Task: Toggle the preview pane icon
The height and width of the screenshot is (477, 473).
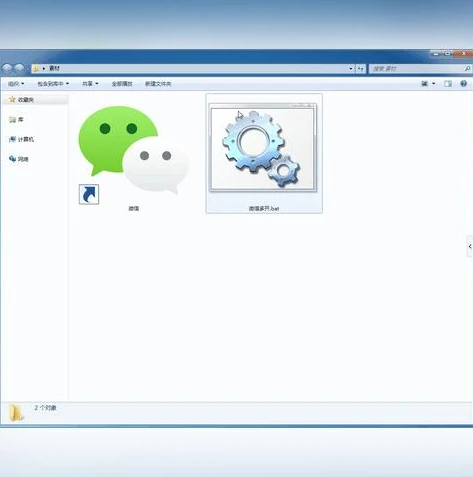Action: 448,84
